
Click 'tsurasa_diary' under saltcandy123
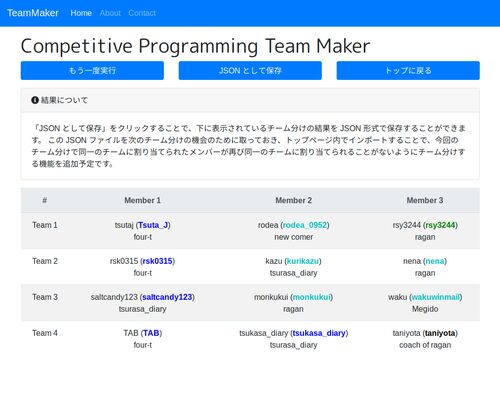(x=142, y=309)
